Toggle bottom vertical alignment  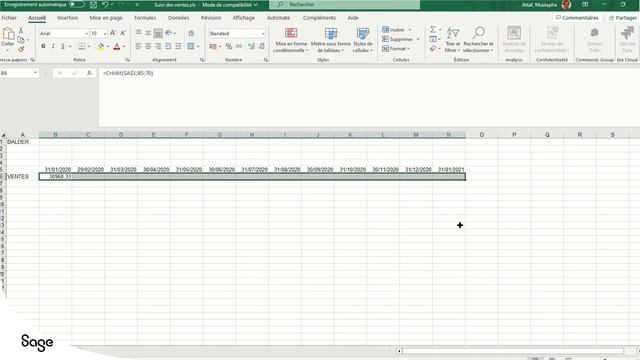click(158, 33)
